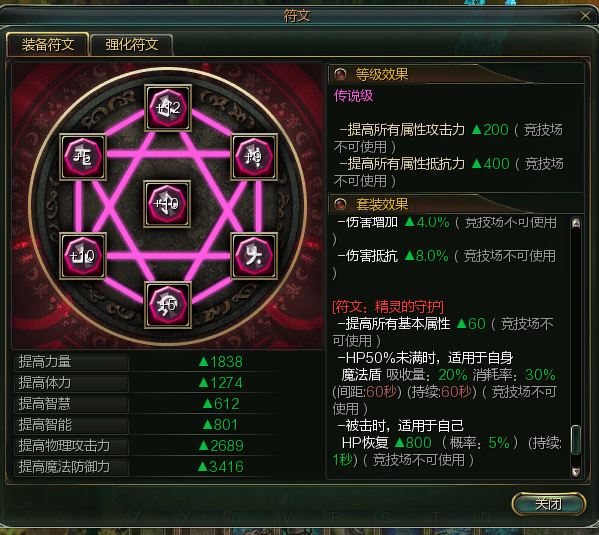The image size is (599, 535).
Task: Click the 等级效果 red orb icon
Action: click(340, 74)
